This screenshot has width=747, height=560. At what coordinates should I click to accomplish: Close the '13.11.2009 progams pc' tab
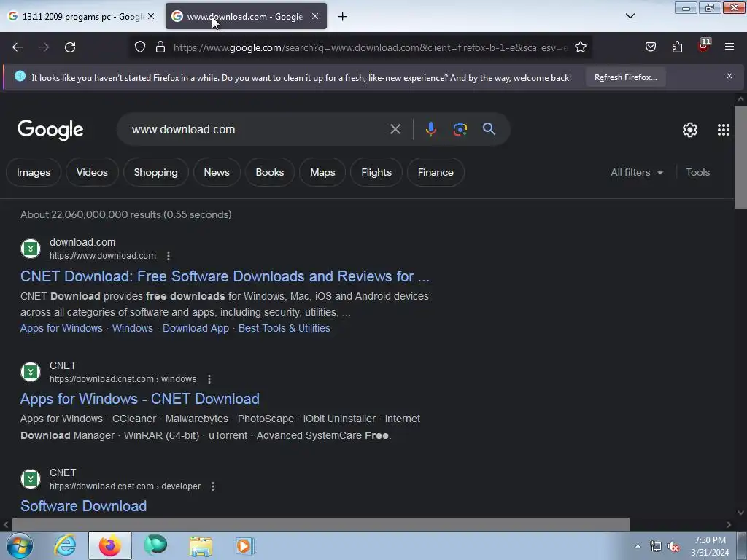(x=151, y=16)
